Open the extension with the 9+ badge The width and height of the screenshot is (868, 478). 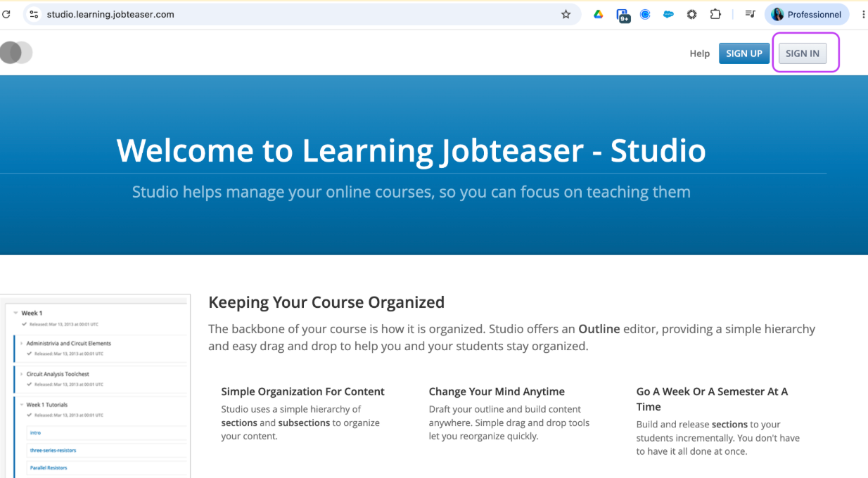pos(623,15)
